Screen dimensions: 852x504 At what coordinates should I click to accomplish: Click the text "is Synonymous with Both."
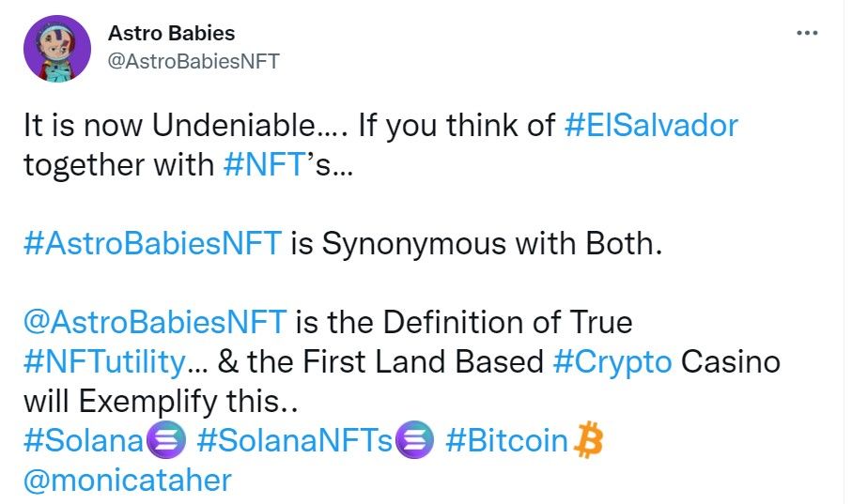click(476, 244)
